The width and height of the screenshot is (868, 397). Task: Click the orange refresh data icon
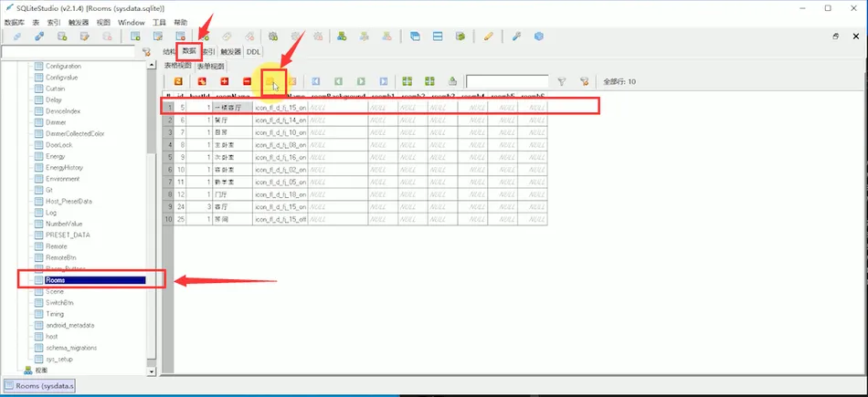[x=178, y=81]
